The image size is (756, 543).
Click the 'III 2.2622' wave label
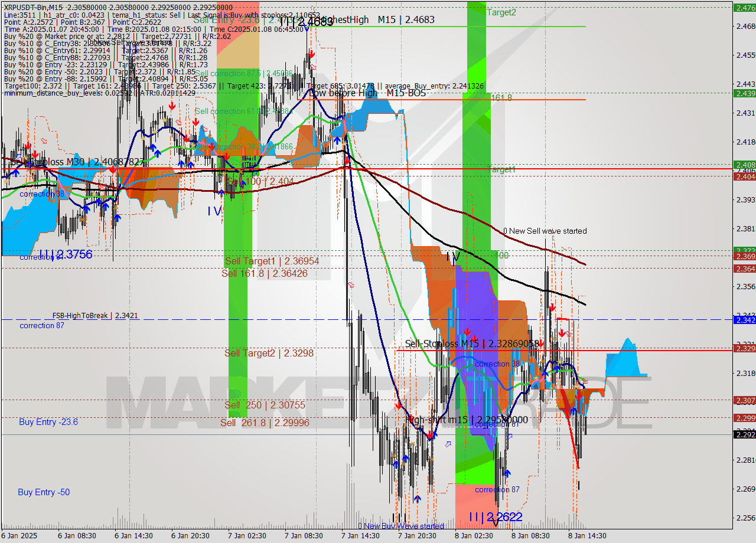[x=496, y=517]
